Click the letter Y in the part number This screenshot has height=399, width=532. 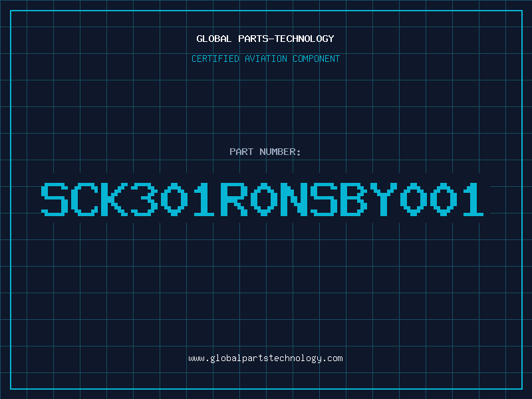[384, 199]
